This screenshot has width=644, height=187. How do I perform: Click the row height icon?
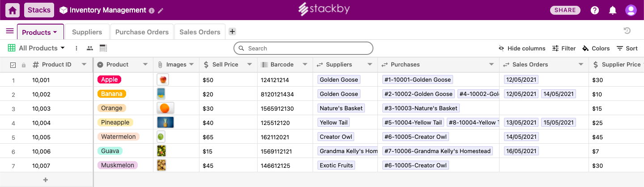(x=103, y=48)
